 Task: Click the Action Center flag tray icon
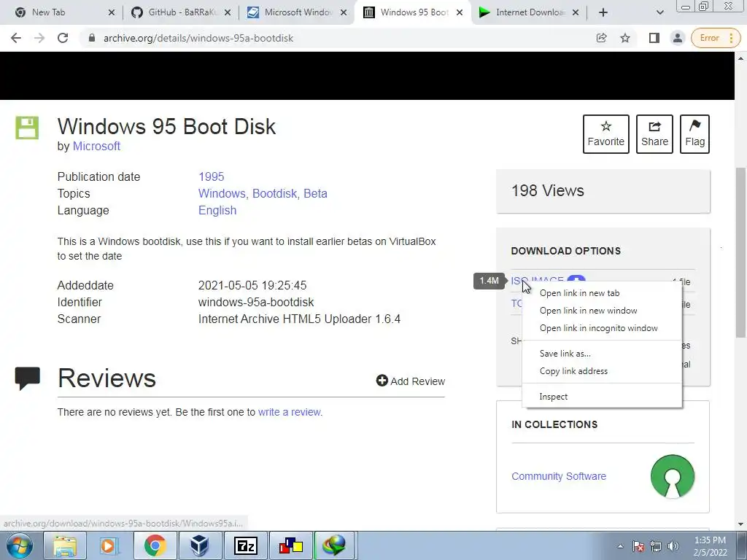pyautogui.click(x=638, y=547)
